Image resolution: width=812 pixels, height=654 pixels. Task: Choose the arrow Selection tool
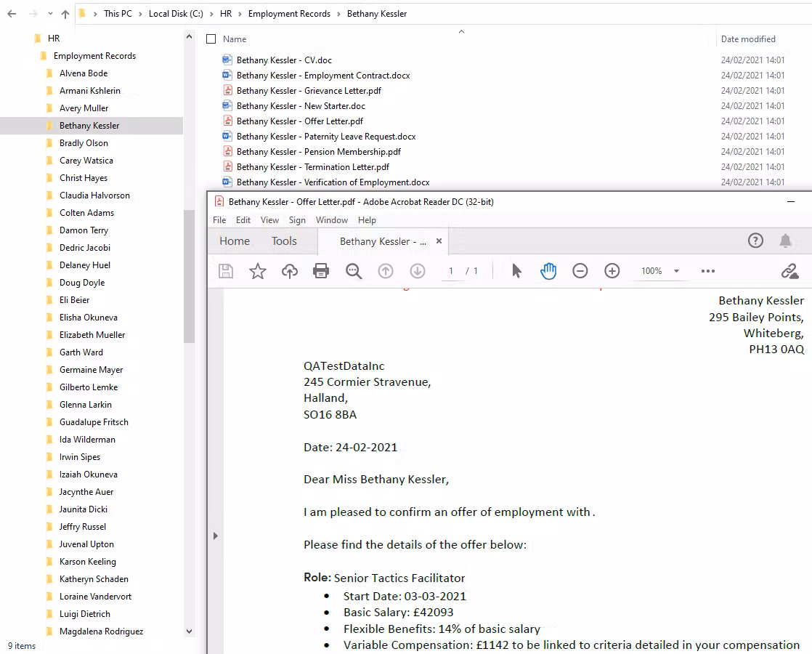tap(516, 271)
